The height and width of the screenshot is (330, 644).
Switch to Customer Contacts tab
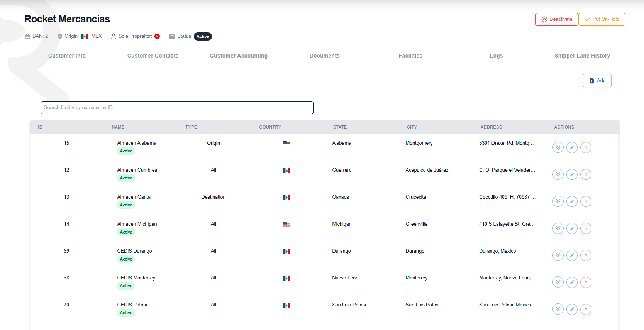tap(153, 56)
